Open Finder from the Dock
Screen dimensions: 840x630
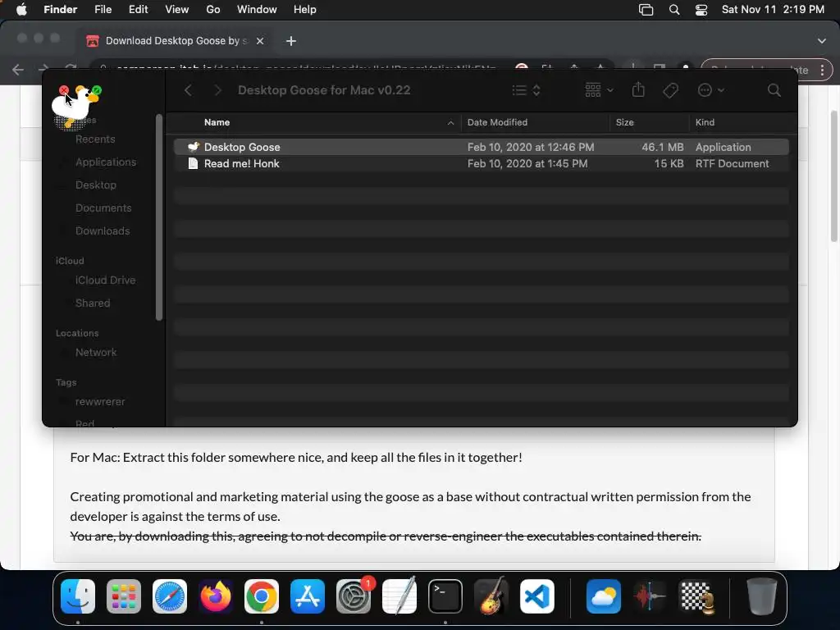click(x=78, y=596)
